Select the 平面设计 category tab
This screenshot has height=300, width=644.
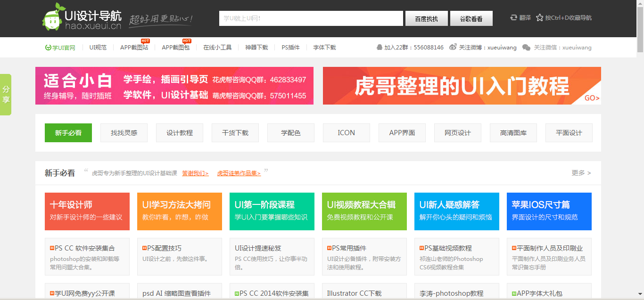(569, 133)
